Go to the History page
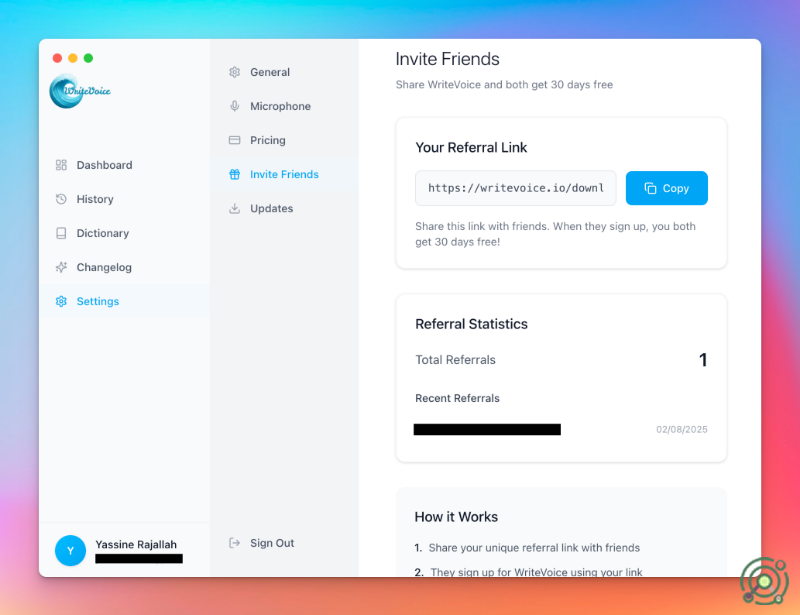The width and height of the screenshot is (800, 615). (x=95, y=199)
